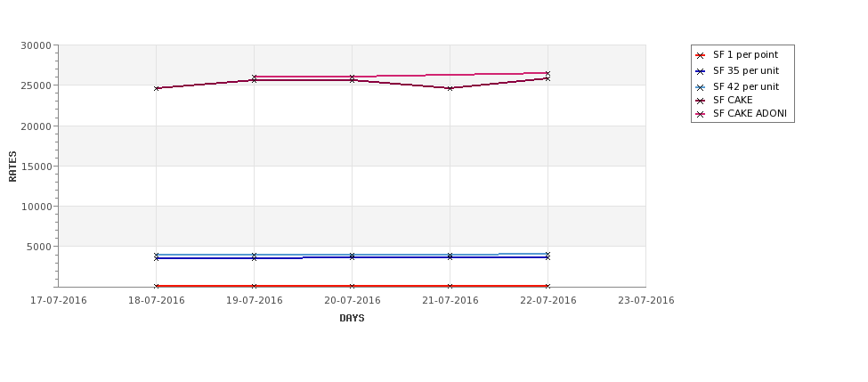The height and width of the screenshot is (382, 868).
Task: Click the SF 1 per point legend marker
Action: tap(701, 55)
